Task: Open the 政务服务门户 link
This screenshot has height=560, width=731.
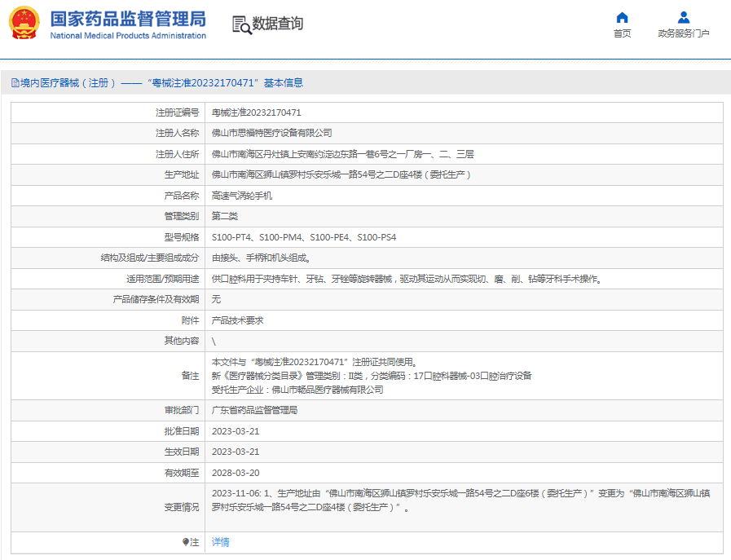Action: pos(684,33)
